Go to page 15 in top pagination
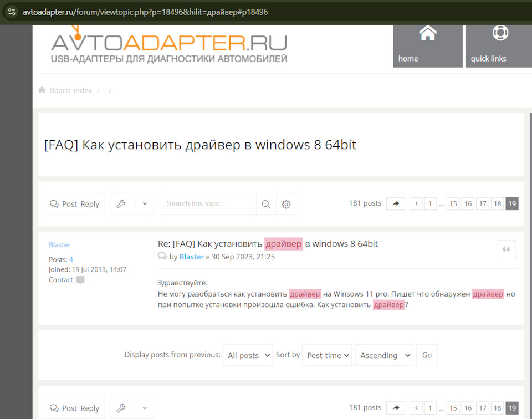Screen dimensions: 532x419 [x=453, y=203]
